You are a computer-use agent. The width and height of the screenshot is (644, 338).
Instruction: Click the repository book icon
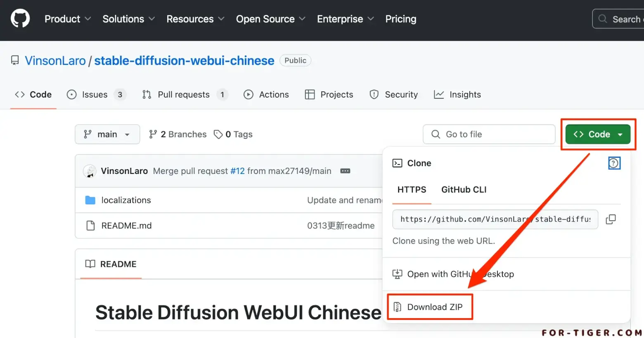click(15, 61)
